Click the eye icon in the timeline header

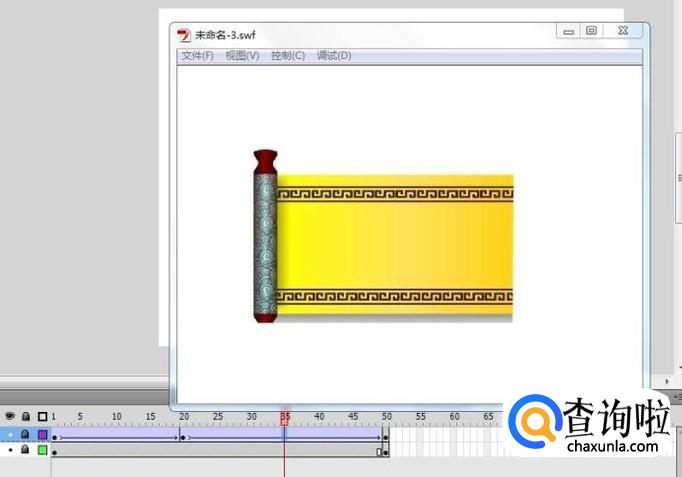click(9, 417)
